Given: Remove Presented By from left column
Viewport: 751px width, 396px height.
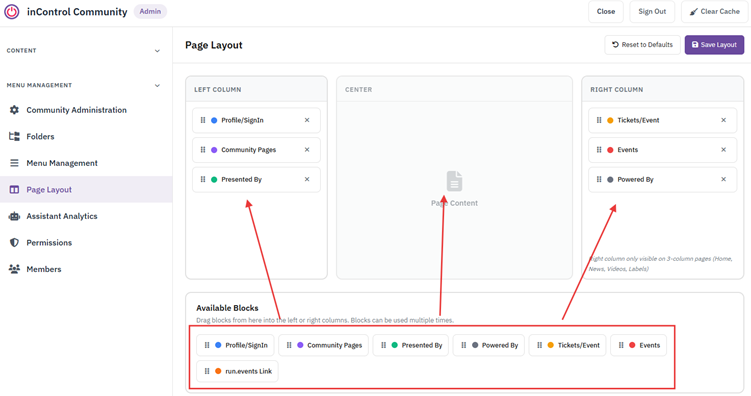Looking at the screenshot, I should [307, 180].
